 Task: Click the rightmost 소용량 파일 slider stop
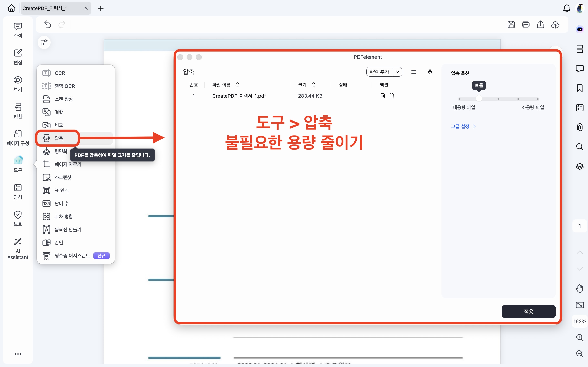tap(538, 99)
